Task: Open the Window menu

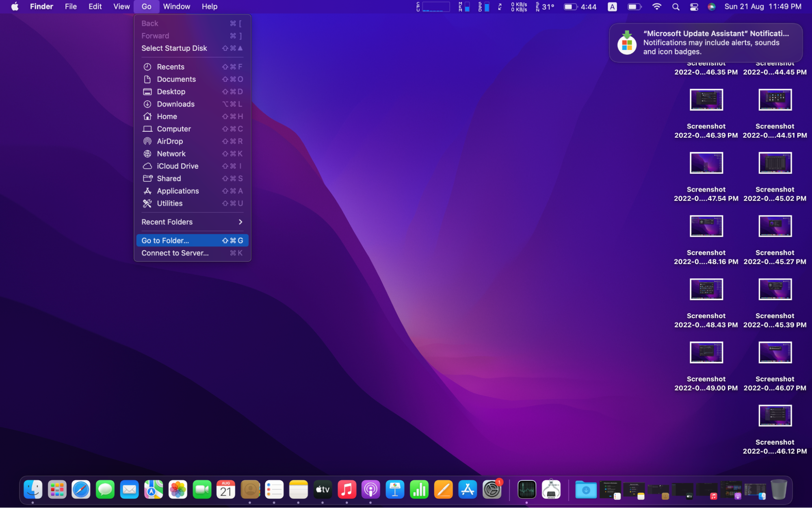Action: coord(176,7)
